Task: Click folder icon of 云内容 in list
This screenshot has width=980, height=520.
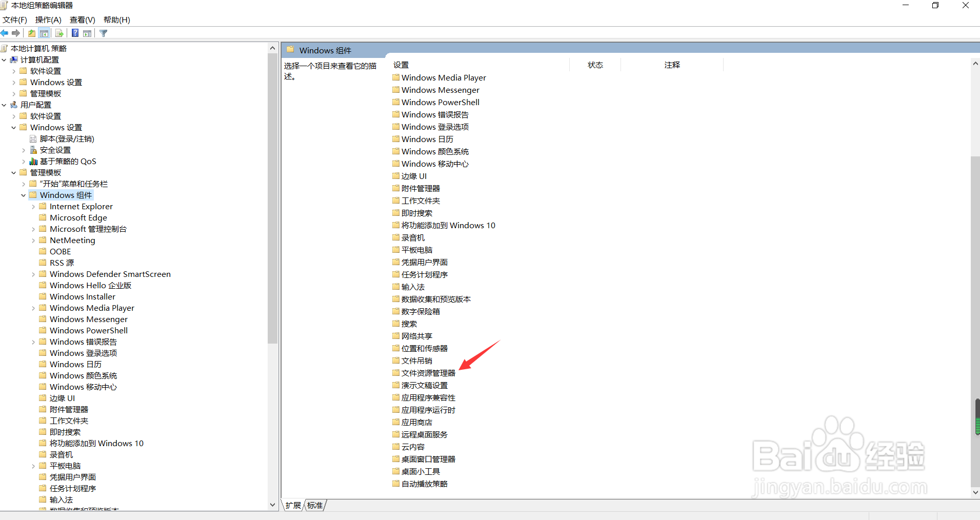Action: point(396,447)
